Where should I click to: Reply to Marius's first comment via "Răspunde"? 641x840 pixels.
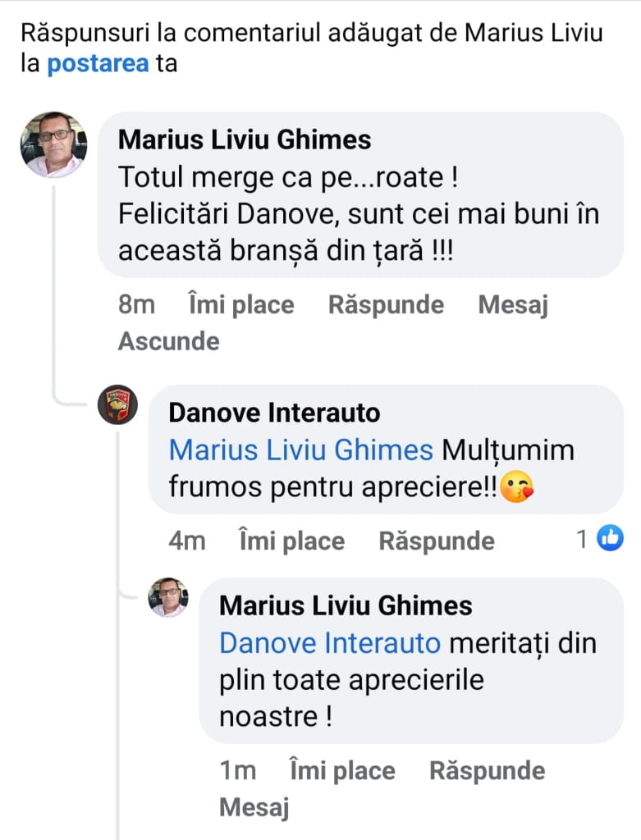point(386,305)
